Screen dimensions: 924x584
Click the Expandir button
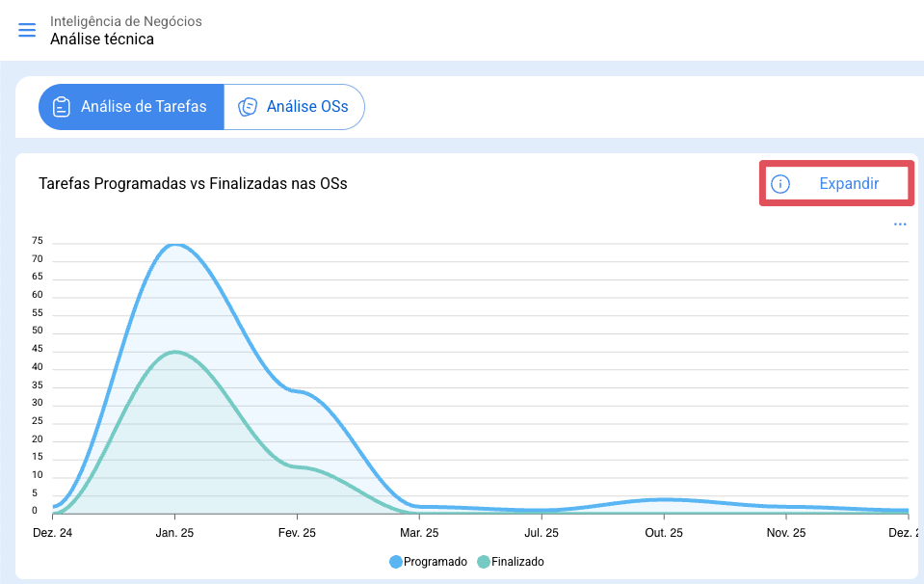836,183
